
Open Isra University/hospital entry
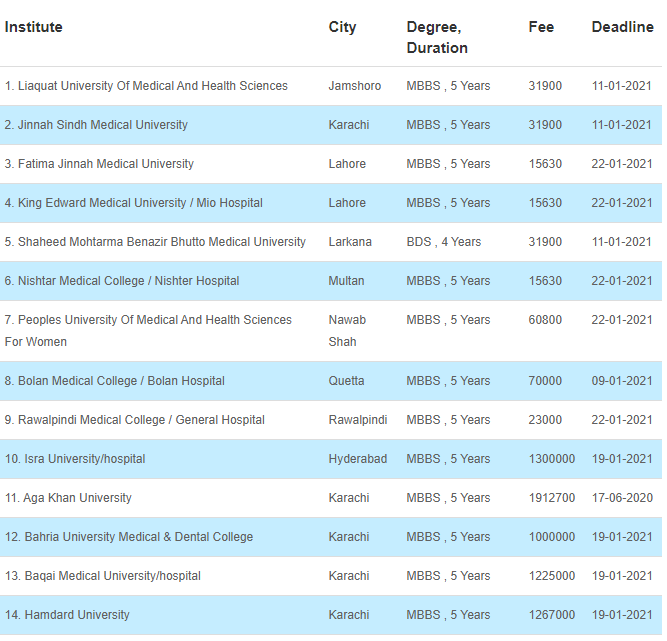[x=75, y=459]
